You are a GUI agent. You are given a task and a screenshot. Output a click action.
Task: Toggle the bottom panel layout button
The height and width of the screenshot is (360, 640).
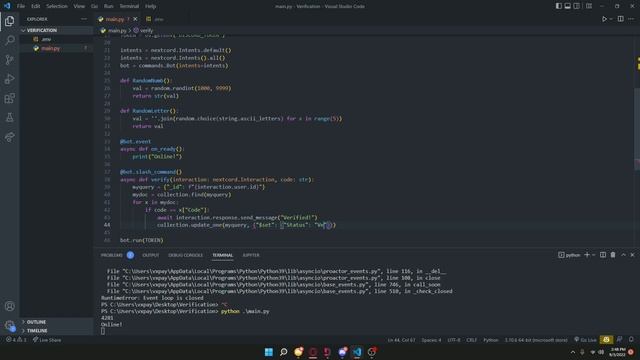coord(567,6)
